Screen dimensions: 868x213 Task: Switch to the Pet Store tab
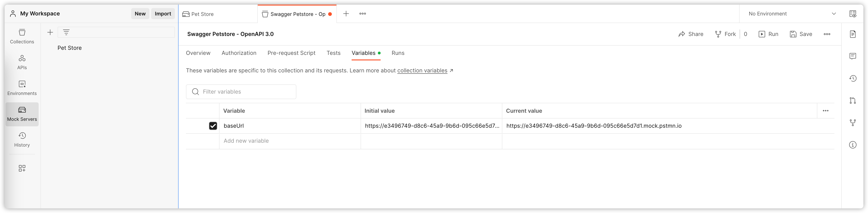[x=218, y=14]
